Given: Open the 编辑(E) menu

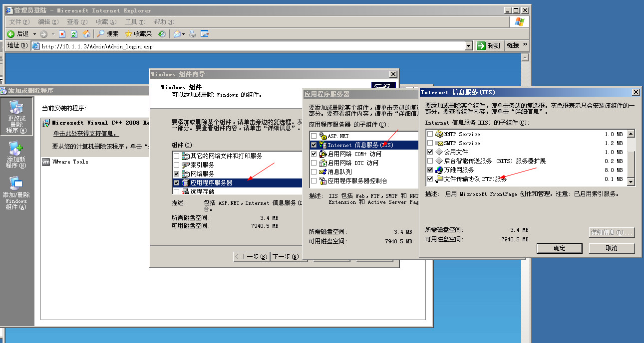Looking at the screenshot, I should click(x=48, y=22).
